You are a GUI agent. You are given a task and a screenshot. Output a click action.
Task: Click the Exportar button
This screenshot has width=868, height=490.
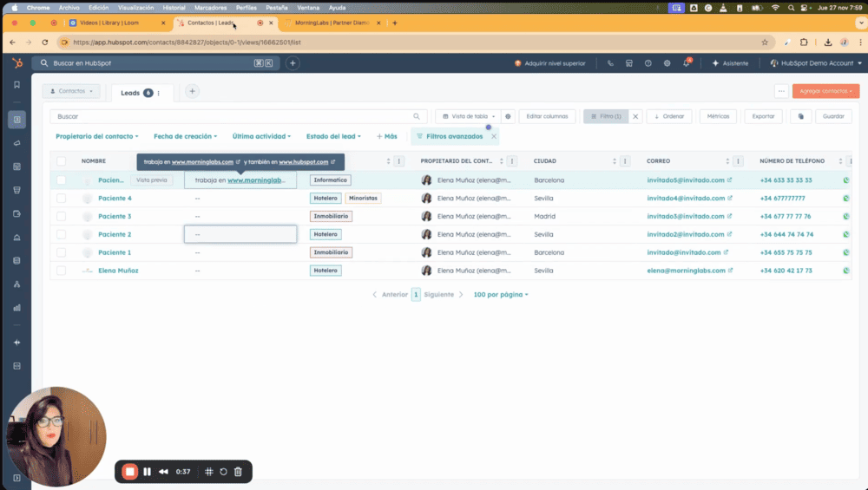pos(763,116)
